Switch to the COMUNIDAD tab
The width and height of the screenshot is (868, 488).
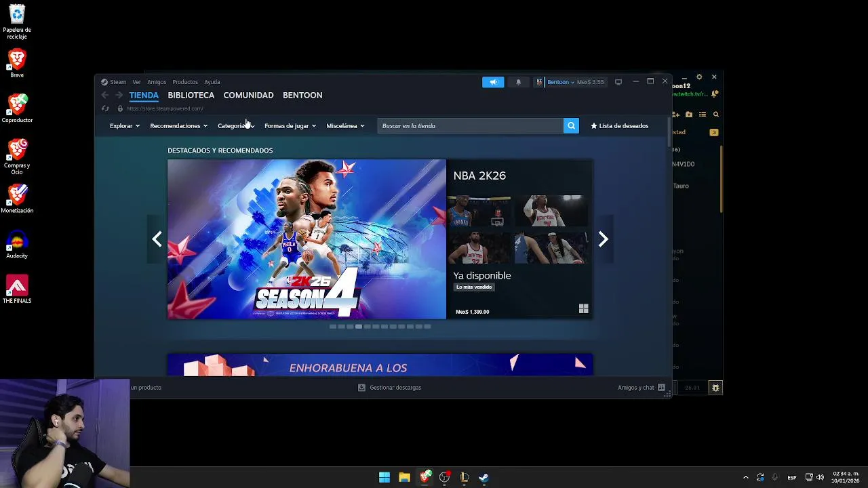pyautogui.click(x=248, y=96)
